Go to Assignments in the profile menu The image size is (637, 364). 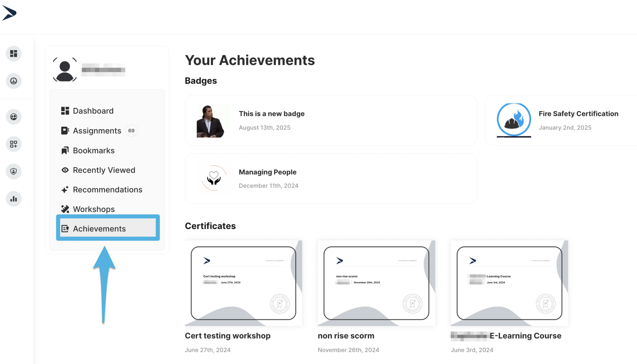click(x=97, y=131)
